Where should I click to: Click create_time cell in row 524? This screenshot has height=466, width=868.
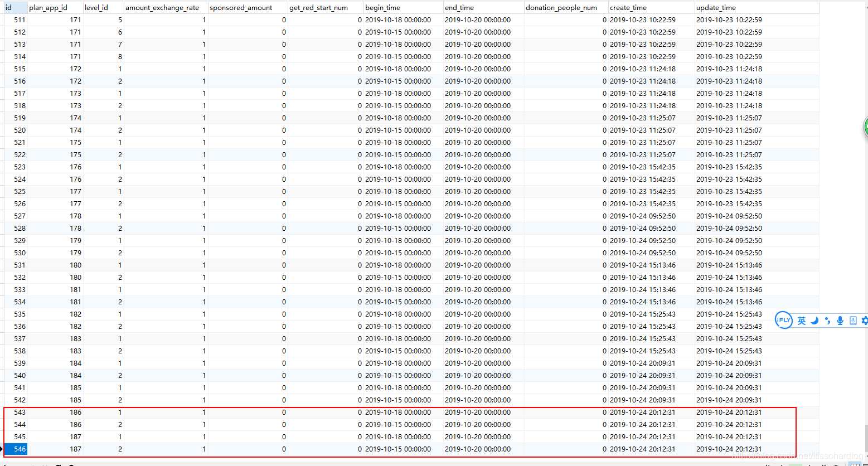tap(651, 179)
